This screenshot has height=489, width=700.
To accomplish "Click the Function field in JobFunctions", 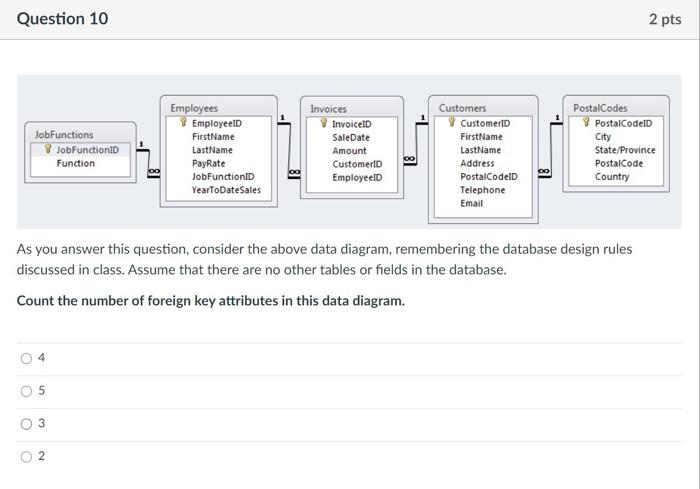I will tap(75, 163).
